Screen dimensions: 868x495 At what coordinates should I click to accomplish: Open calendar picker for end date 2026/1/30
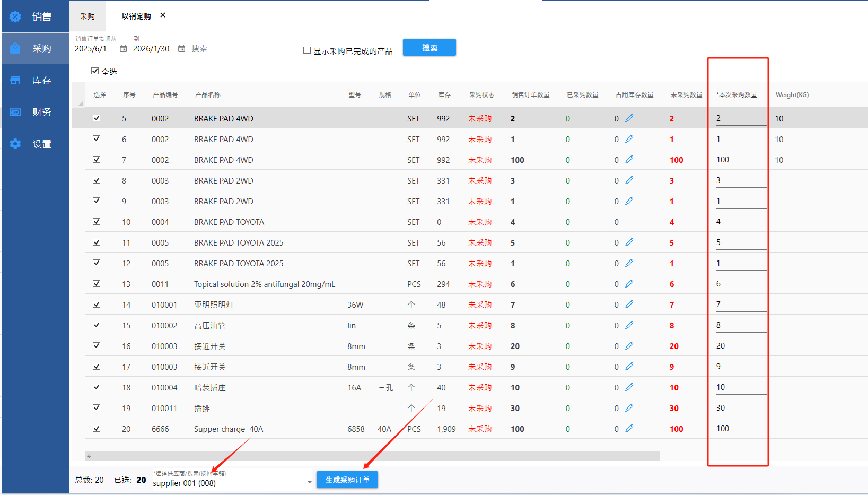181,49
